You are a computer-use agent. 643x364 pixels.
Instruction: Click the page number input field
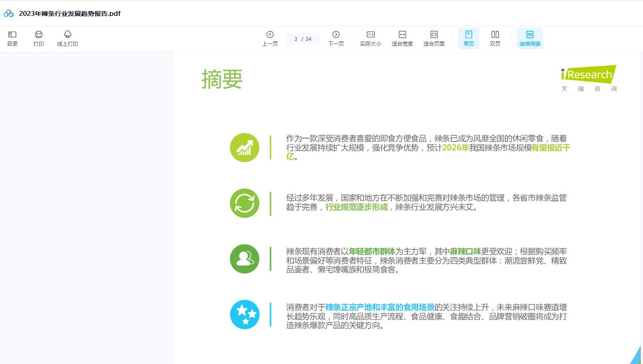click(x=303, y=38)
